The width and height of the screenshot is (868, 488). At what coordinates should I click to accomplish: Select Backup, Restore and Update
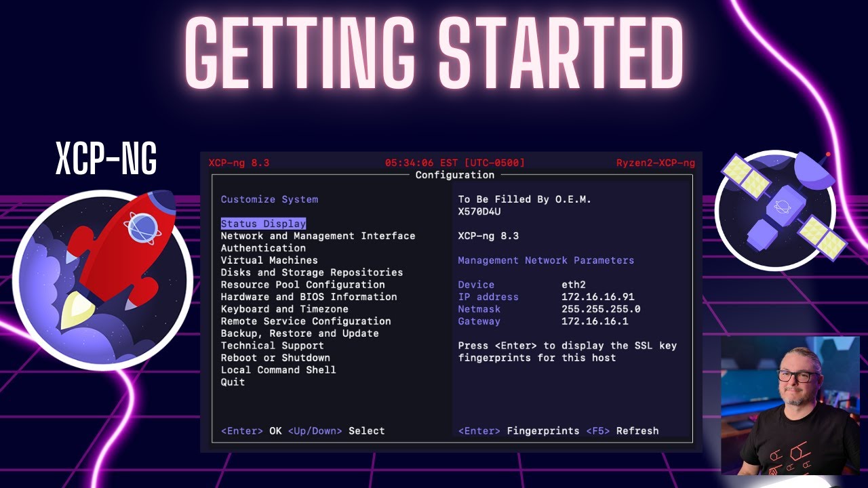[x=300, y=333]
